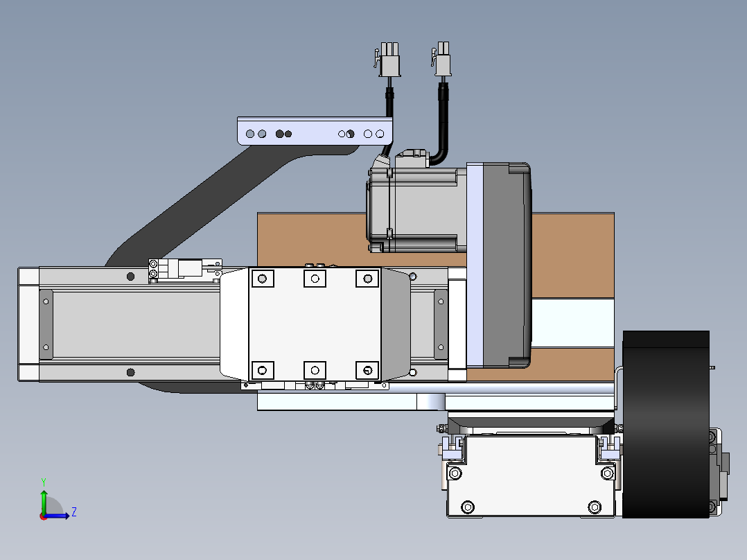Pick the dark screw on the lower actuator rail
The height and width of the screenshot is (560, 747).
(130, 372)
